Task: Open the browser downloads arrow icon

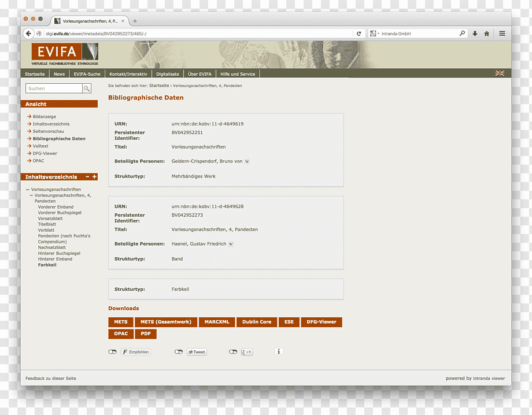Action: pyautogui.click(x=475, y=34)
